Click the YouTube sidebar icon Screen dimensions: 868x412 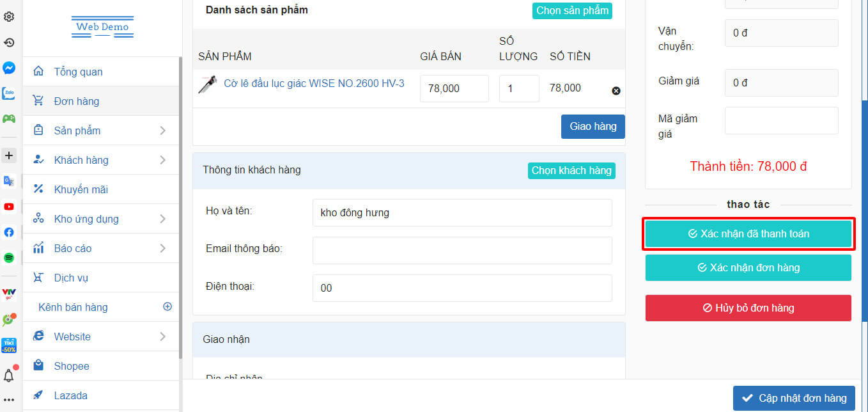(9, 207)
